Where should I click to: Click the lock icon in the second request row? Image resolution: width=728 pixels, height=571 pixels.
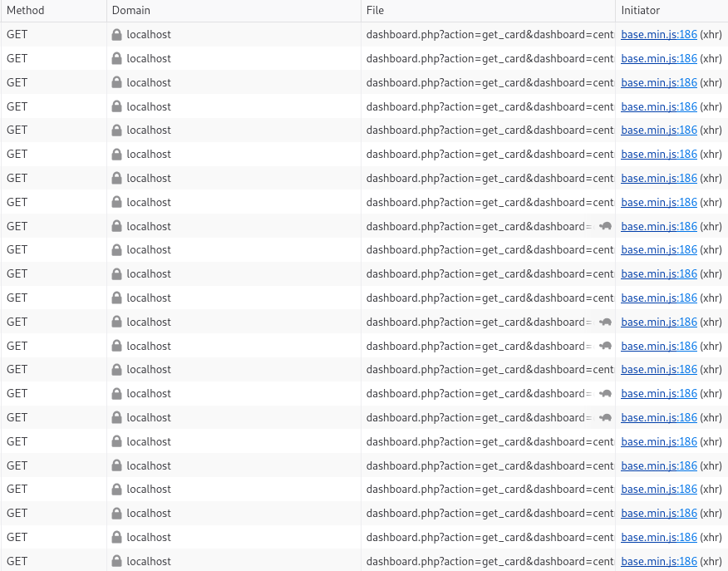117,59
